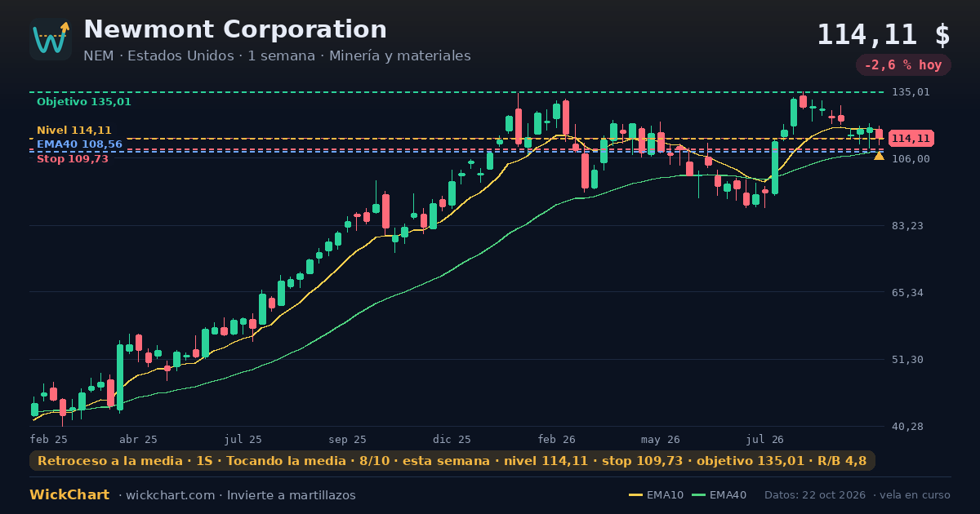The image size is (980, 514).
Task: Open the wickchart.com footer link
Action: [170, 495]
